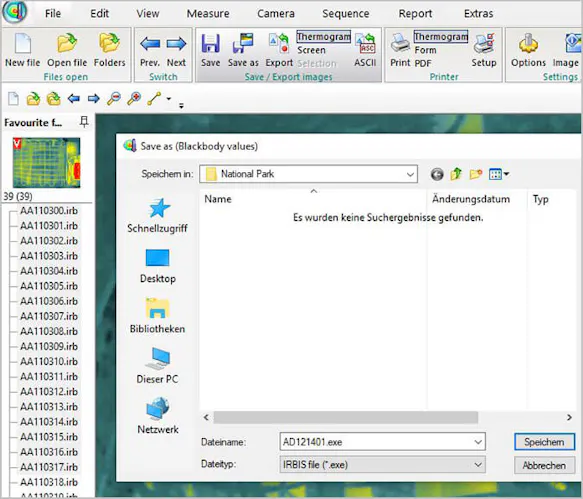Click the New file ribbon icon

23,50
